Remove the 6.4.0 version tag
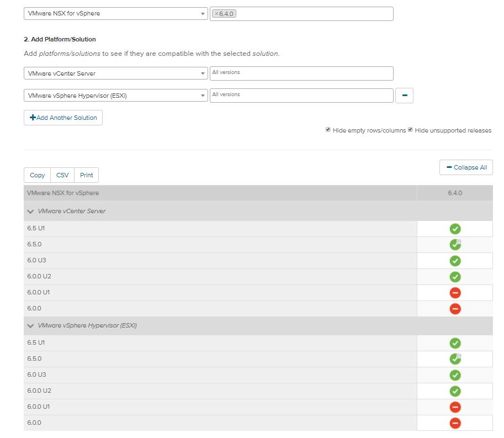504x438 pixels. coord(216,14)
